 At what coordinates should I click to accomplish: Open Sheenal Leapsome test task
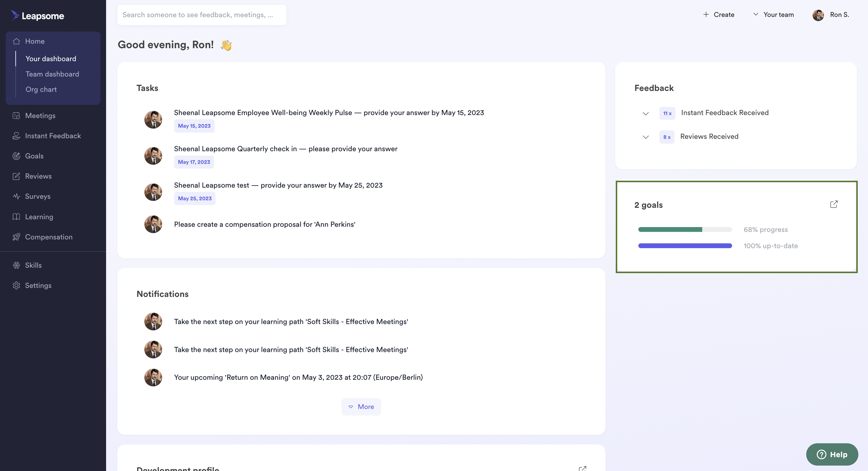tap(278, 185)
